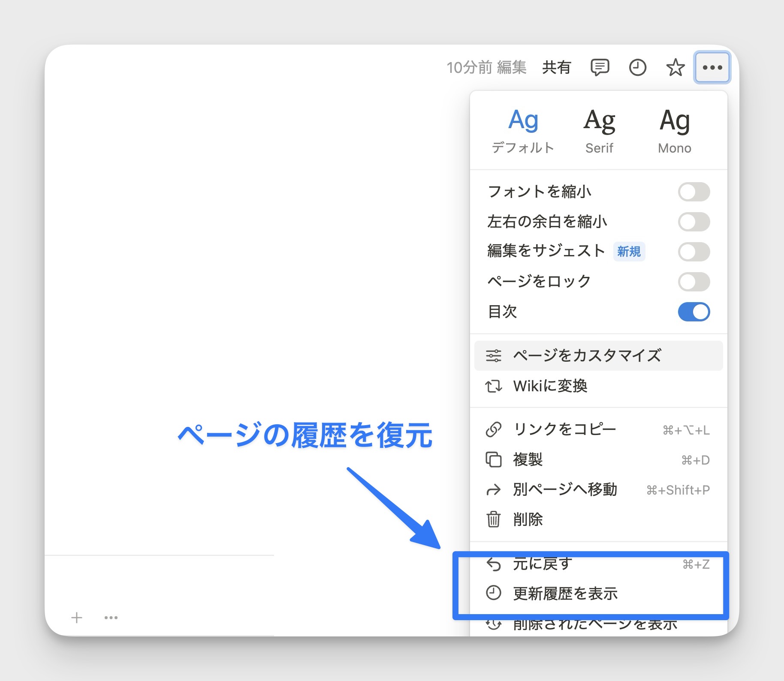The image size is (784, 681).
Task: Enable the フォントを縮小 toggle
Action: point(694,192)
